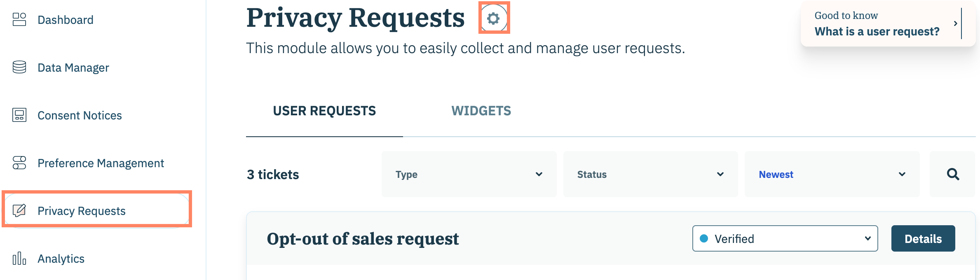
Task: Open 'What is a user request?' tip
Action: pyautogui.click(x=877, y=32)
